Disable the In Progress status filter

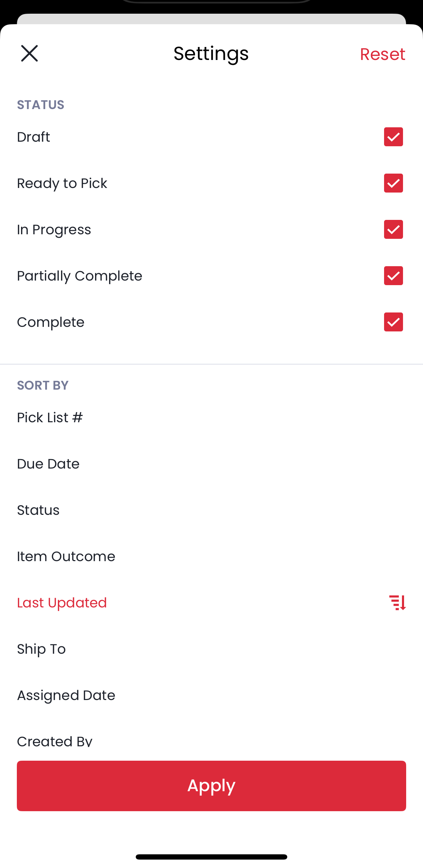click(x=393, y=229)
